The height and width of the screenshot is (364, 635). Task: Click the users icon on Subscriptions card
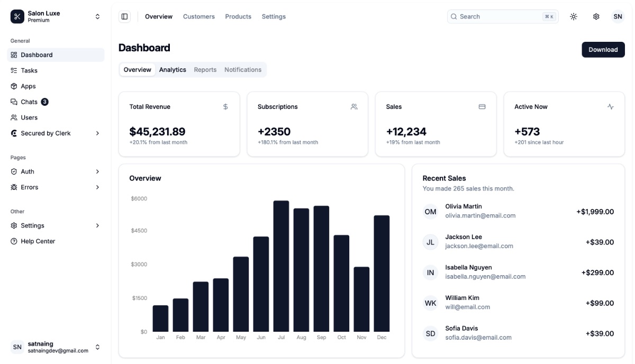pos(354,107)
